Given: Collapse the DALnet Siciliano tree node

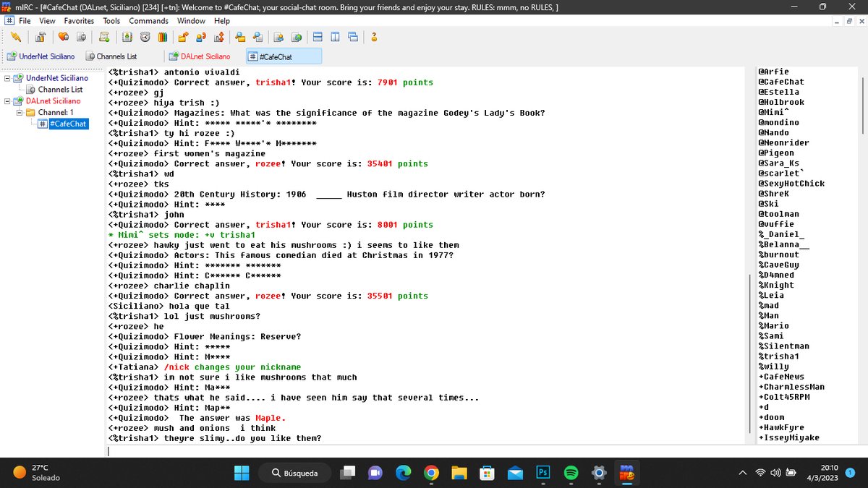Looking at the screenshot, I should (x=7, y=101).
